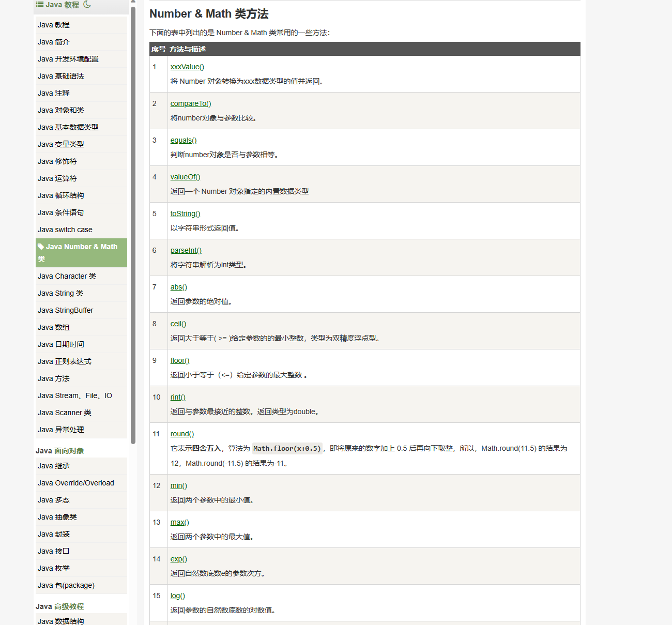The width and height of the screenshot is (672, 625).
Task: Open the exp() method link
Action: click(179, 559)
